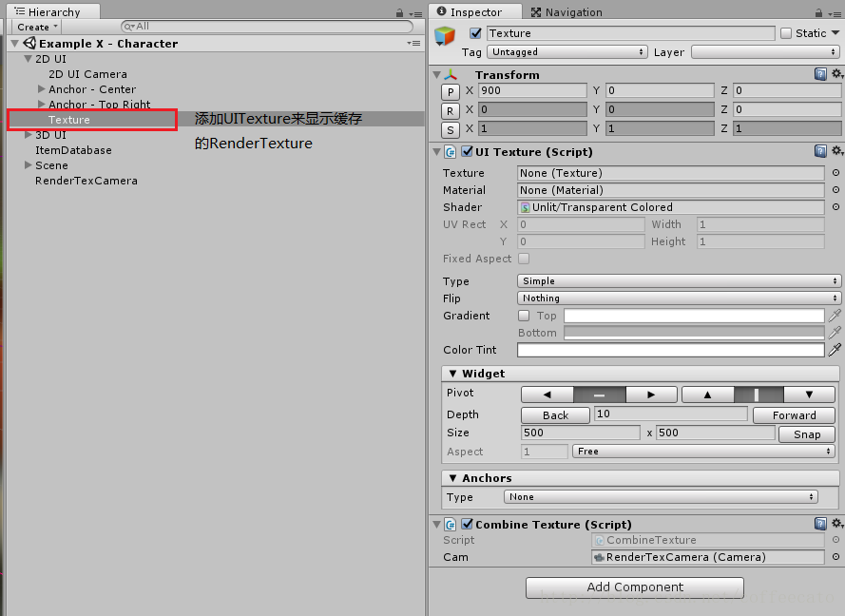Open the Static dropdown arrow

835,33
